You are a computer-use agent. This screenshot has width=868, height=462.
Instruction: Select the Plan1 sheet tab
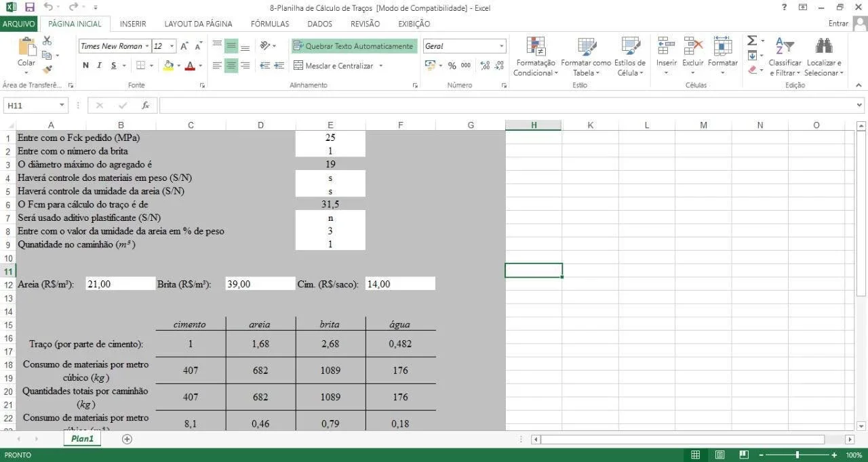(83, 439)
